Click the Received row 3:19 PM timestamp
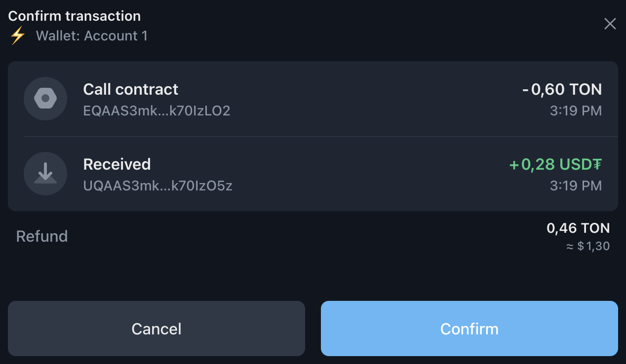This screenshot has height=364, width=626. pyautogui.click(x=576, y=185)
